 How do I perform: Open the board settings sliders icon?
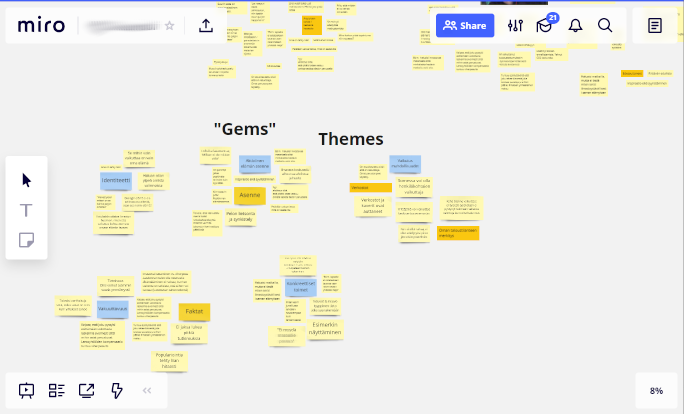tap(515, 26)
